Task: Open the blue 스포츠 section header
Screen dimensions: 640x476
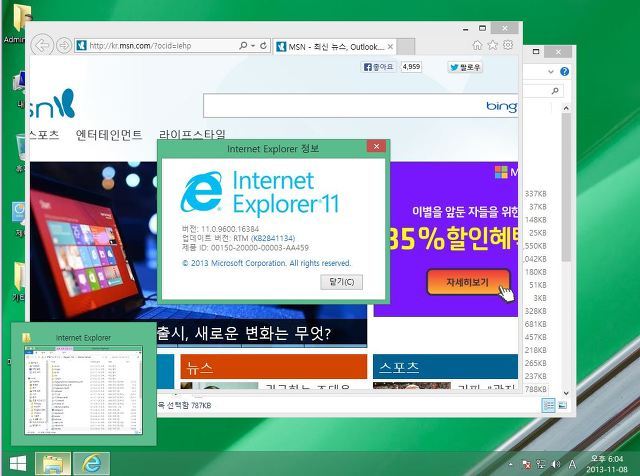Action: tap(445, 367)
